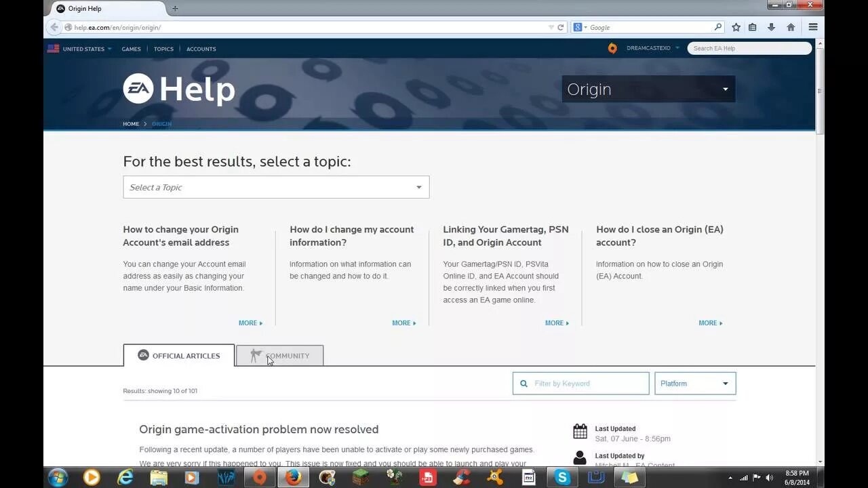The image size is (868, 488).
Task: Open the Accounts menu
Action: point(201,49)
